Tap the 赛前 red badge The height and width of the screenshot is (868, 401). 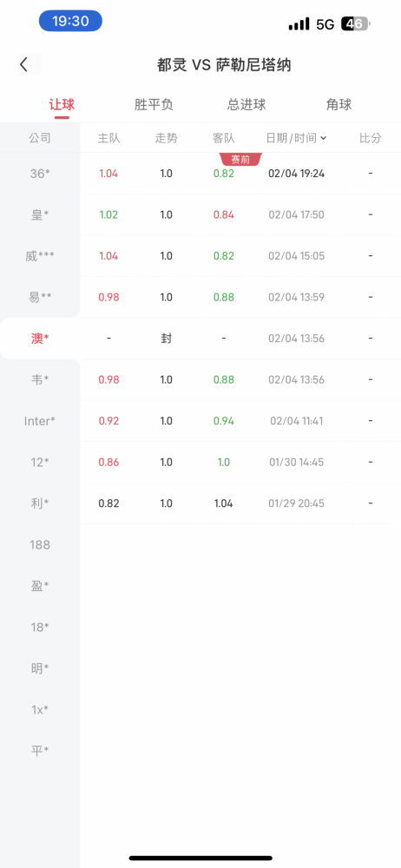point(240,160)
